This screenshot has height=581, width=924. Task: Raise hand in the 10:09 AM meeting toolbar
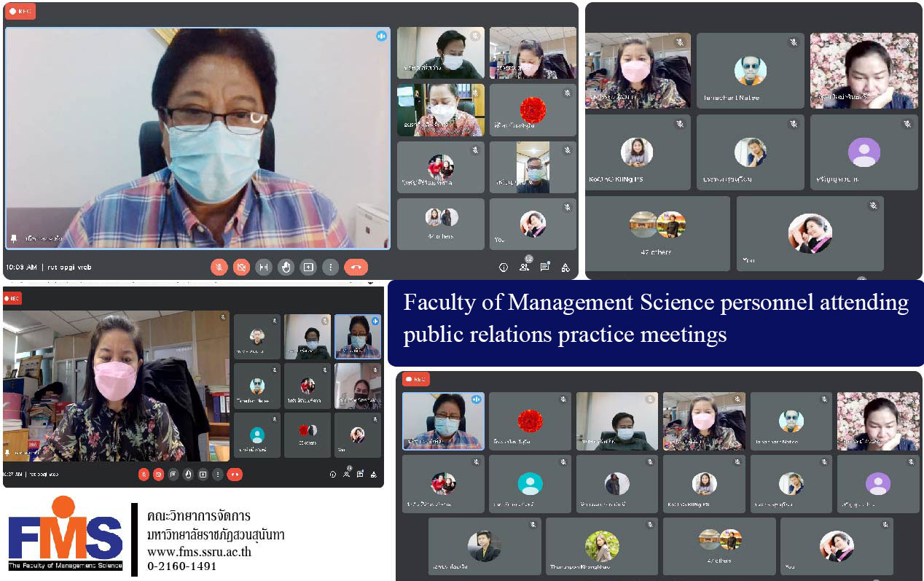pos(286,268)
